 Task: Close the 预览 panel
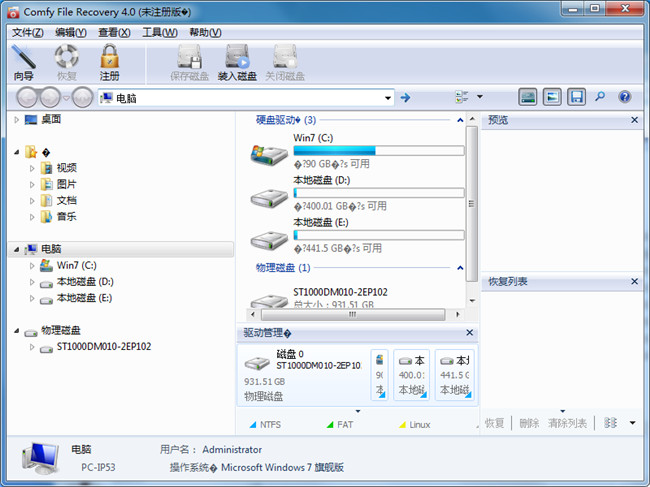click(x=634, y=120)
